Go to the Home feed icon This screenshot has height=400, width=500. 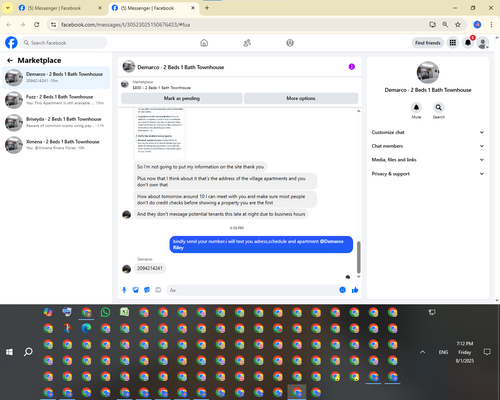click(x=204, y=43)
